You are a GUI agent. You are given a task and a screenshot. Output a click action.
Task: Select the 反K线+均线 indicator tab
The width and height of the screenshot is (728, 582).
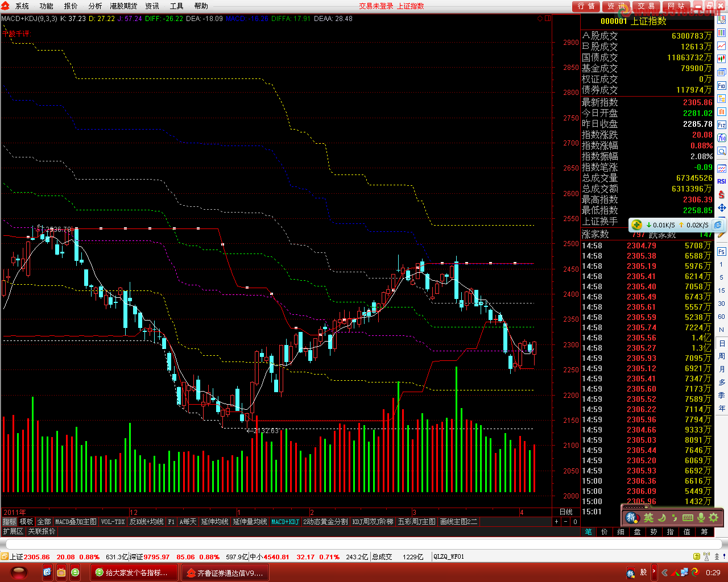point(146,522)
